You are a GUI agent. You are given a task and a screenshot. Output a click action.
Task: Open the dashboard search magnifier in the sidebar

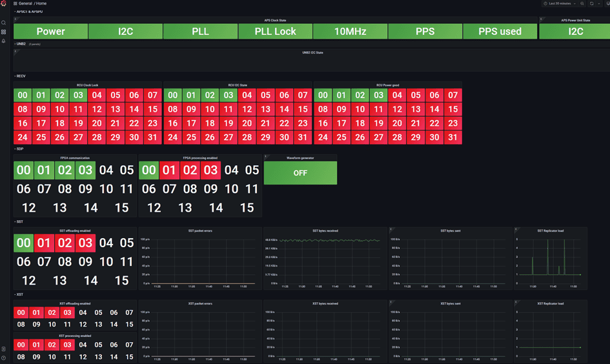coord(3,23)
